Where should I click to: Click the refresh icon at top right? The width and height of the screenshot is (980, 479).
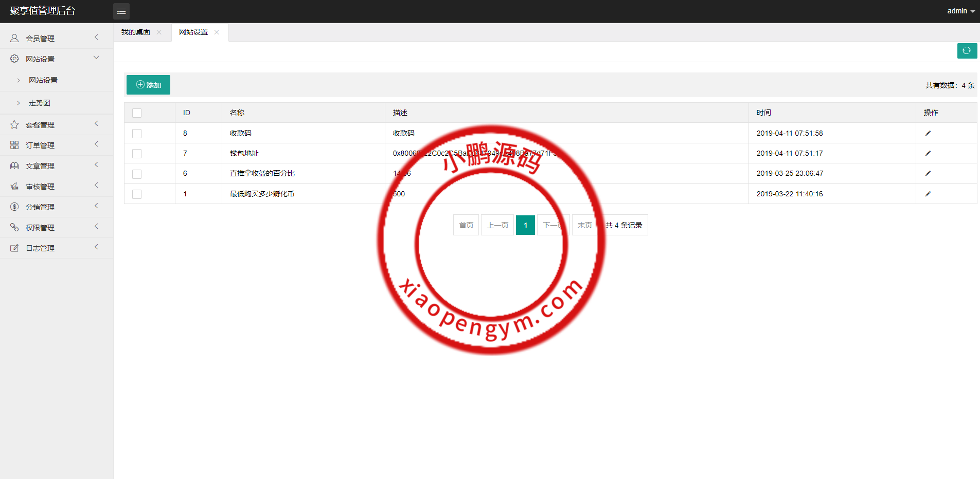967,51
